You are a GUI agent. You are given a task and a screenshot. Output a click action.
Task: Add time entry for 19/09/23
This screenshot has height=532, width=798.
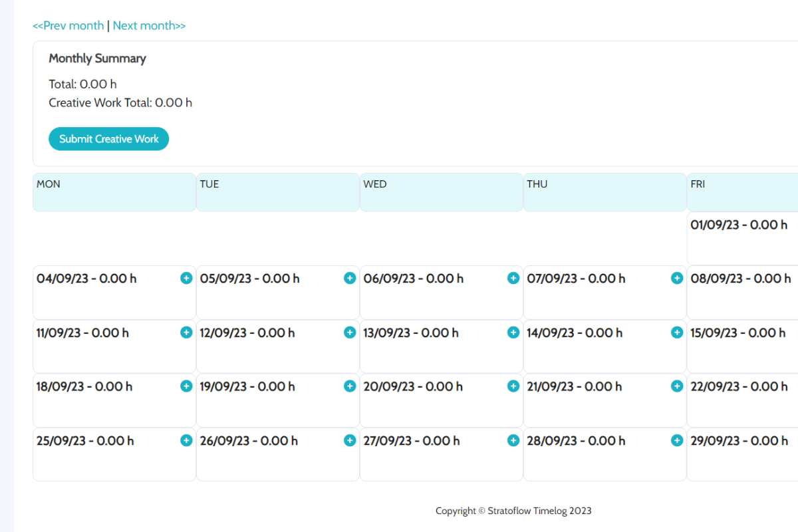(350, 386)
